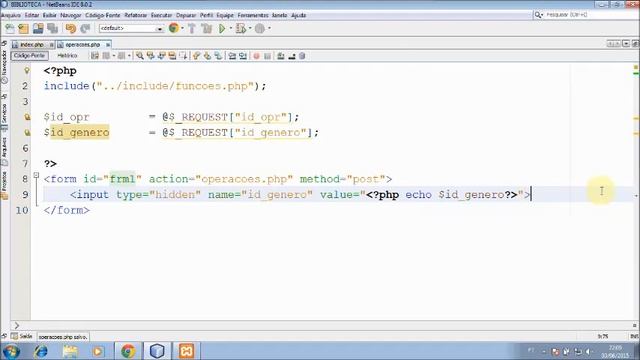Select the Código-Fonte view button
640x360 pixels.
pyautogui.click(x=29, y=56)
